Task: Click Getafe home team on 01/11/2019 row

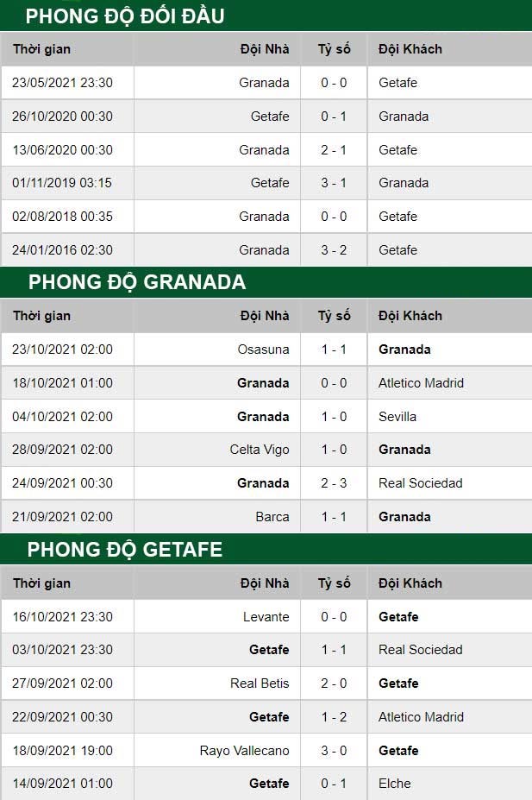Action: point(270,183)
